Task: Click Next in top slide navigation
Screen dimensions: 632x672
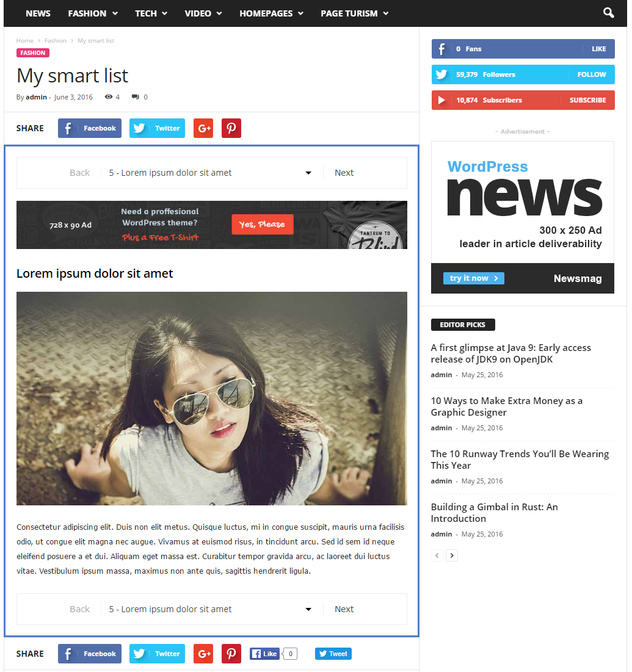Action: [344, 173]
